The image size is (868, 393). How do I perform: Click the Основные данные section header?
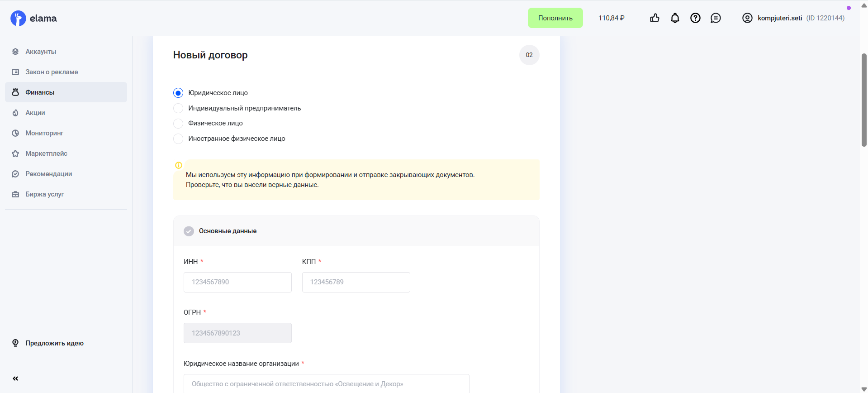pos(356,231)
